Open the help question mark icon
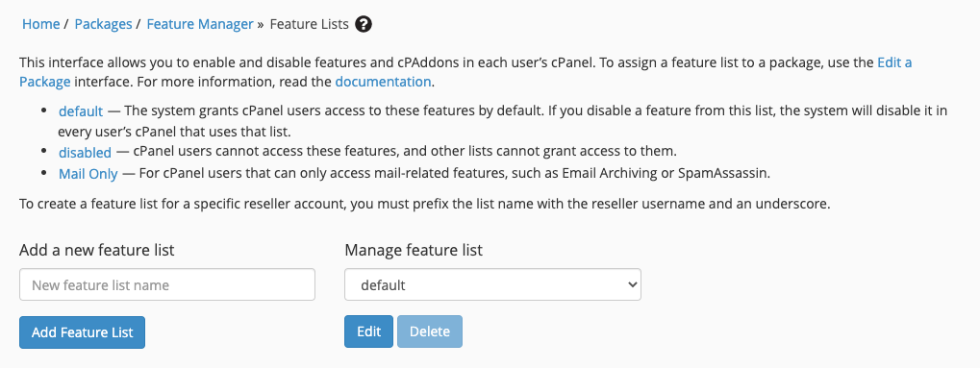The height and width of the screenshot is (368, 980). coord(364,24)
